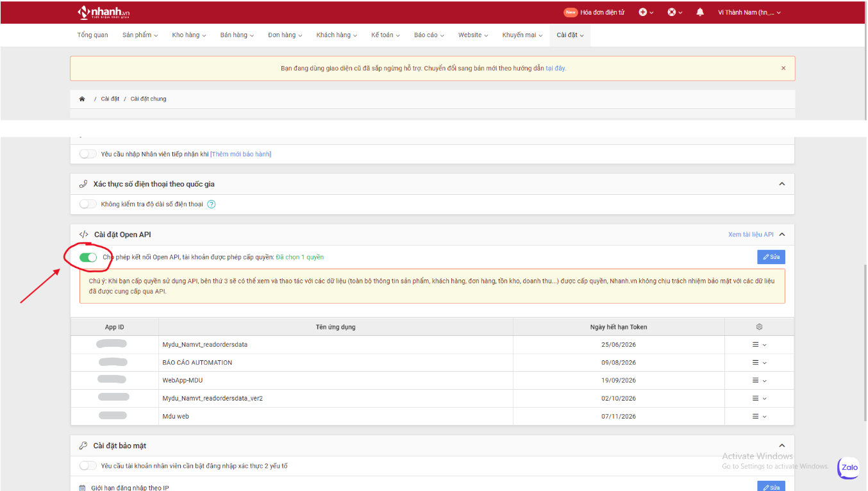Image resolution: width=868 pixels, height=491 pixels.
Task: Click the 19/09/2026 token expiry date
Action: point(619,381)
